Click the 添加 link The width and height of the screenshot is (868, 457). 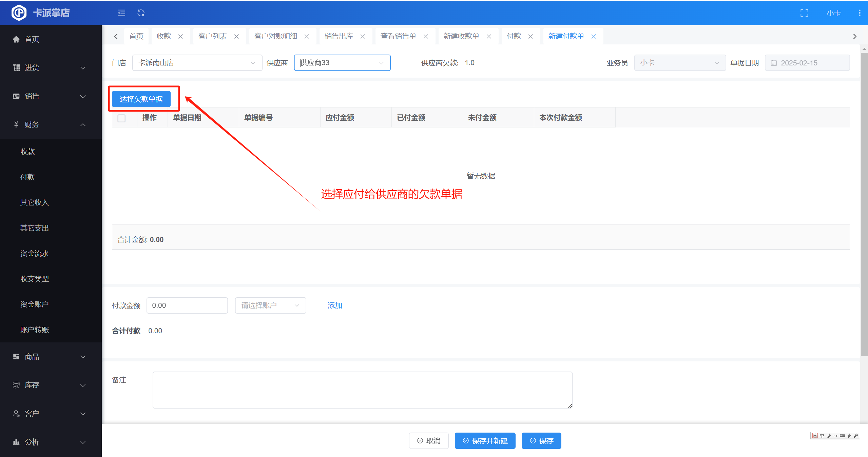point(334,305)
